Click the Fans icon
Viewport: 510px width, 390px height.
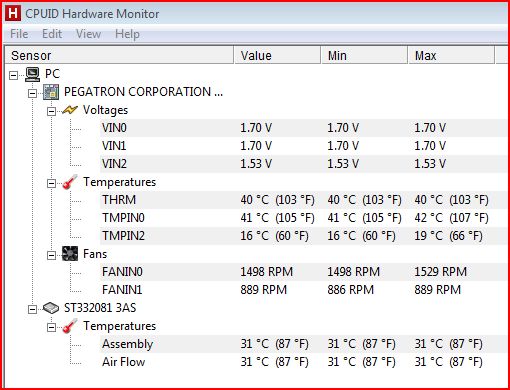(70, 254)
